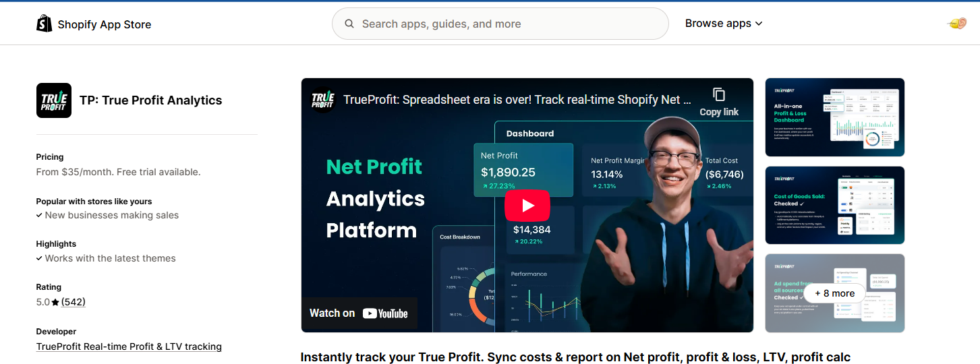Open the All-in-one Profit & Loss Dashboard thumbnail
Viewport: 980px width, 364px height.
(835, 117)
